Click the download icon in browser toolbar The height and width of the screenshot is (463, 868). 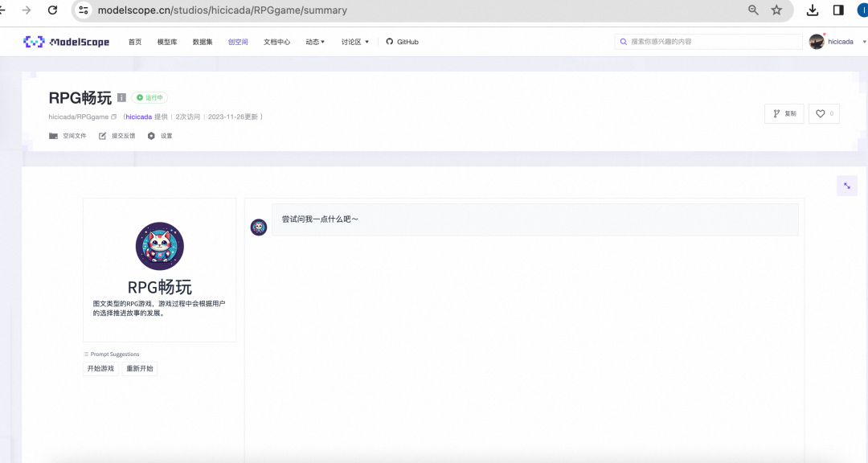(x=812, y=10)
